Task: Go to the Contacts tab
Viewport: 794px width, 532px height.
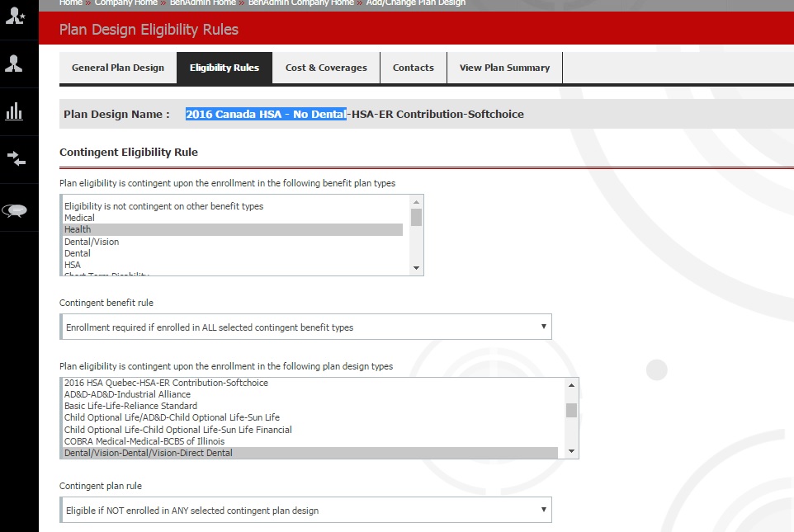Action: tap(414, 68)
